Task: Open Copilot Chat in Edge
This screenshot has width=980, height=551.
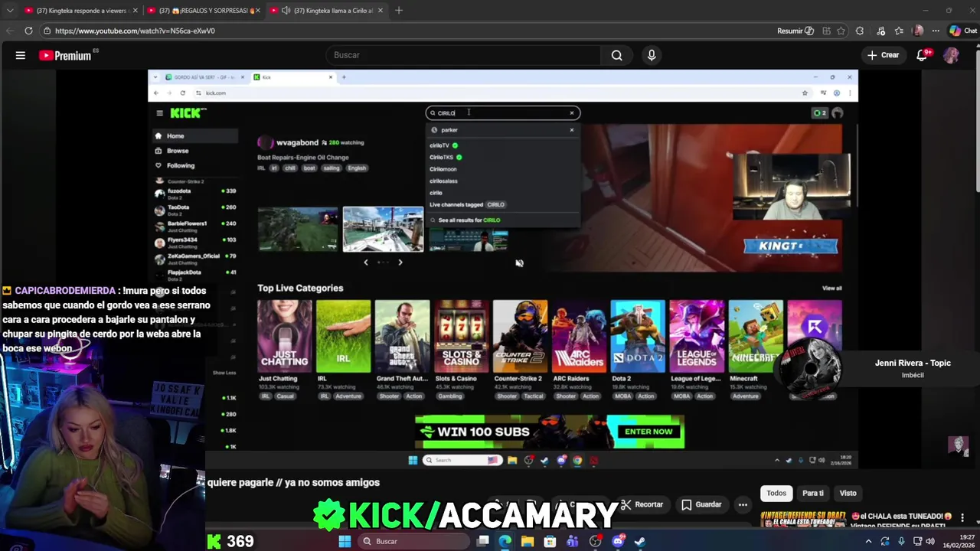Action: 962,31
